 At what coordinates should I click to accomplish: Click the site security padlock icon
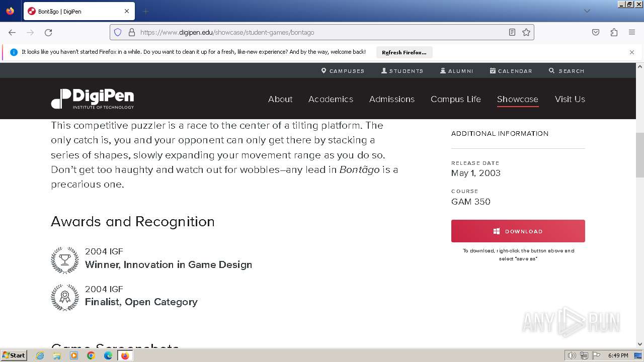(132, 32)
